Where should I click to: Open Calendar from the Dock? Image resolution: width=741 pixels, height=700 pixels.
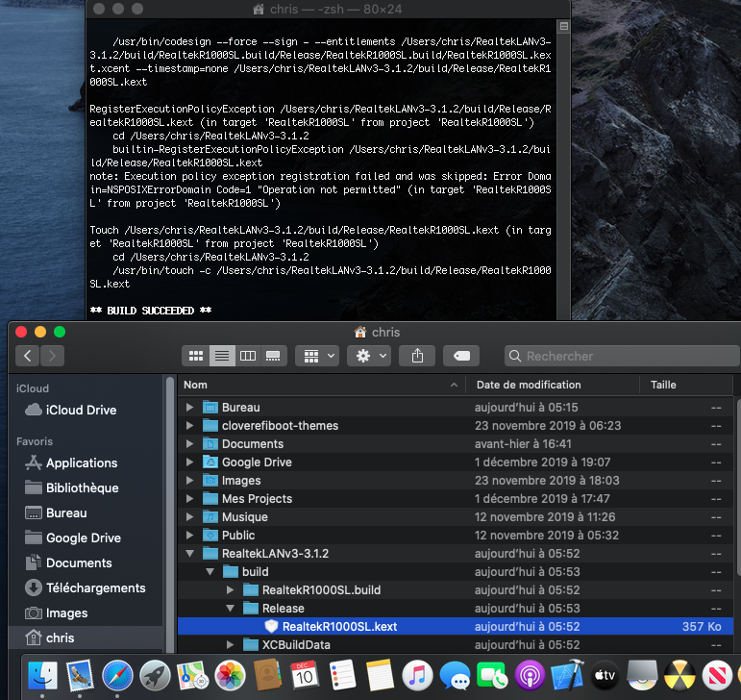click(305, 675)
